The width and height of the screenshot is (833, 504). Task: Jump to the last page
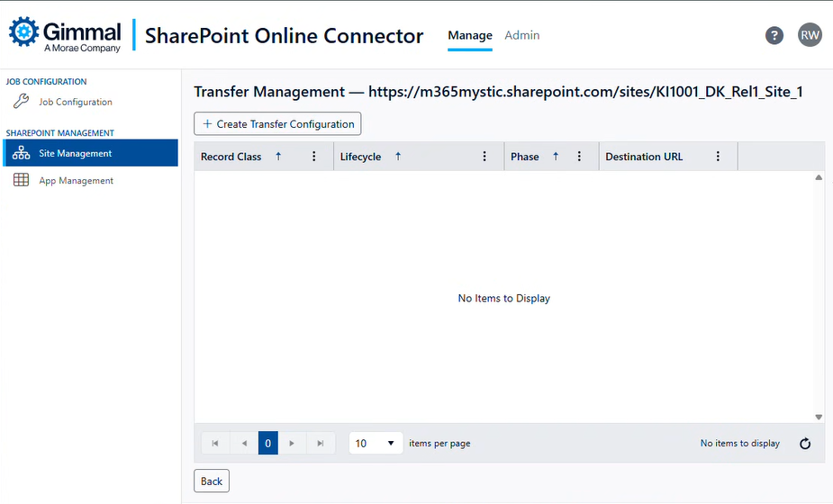tap(320, 444)
